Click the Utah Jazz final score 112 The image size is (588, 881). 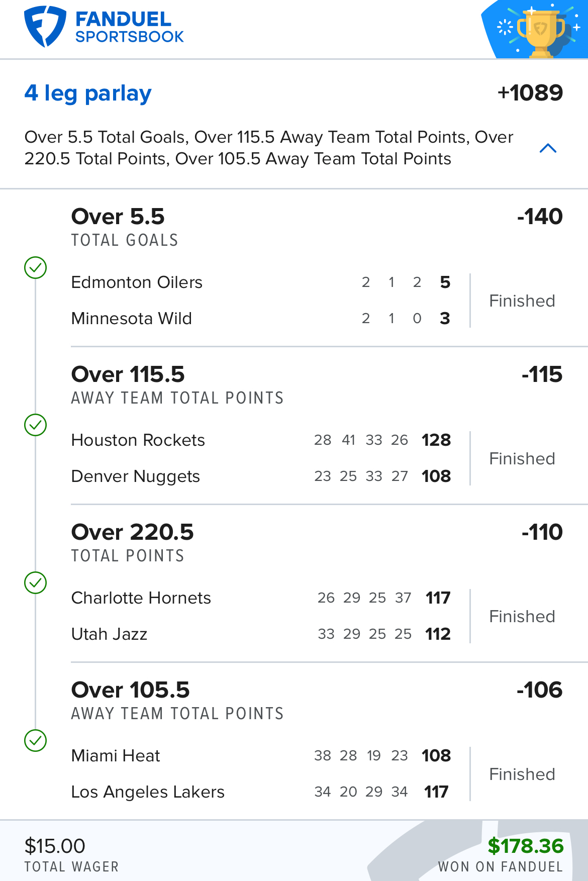(x=438, y=634)
